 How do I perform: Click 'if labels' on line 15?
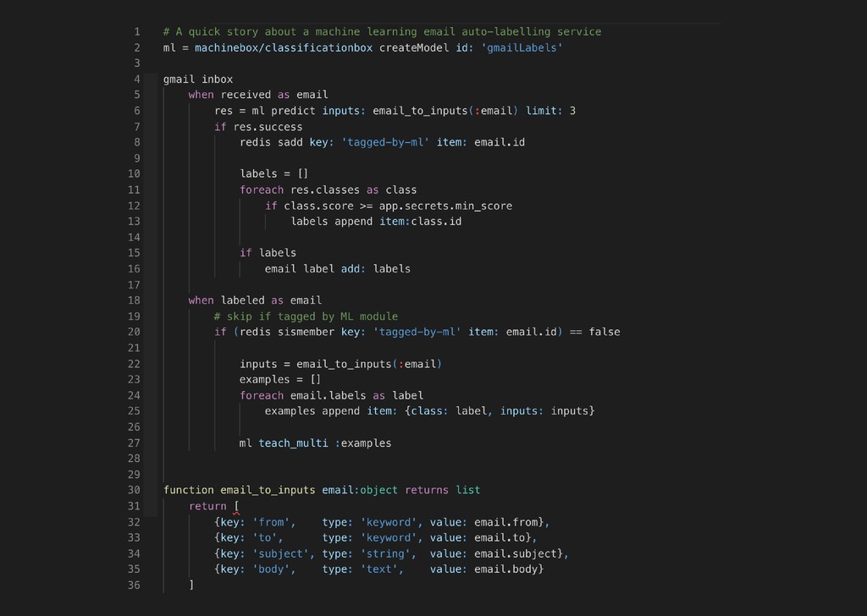268,253
